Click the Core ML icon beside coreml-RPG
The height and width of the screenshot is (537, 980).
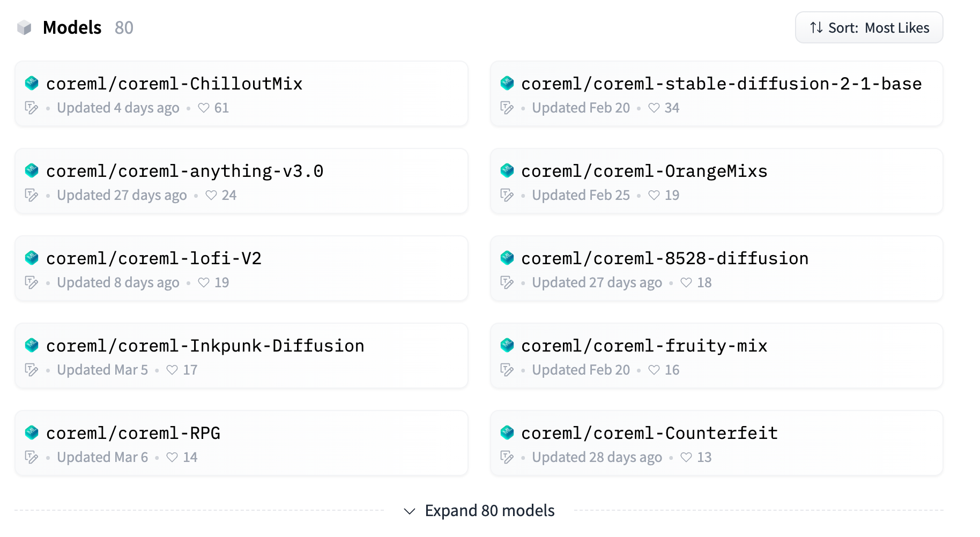(32, 432)
